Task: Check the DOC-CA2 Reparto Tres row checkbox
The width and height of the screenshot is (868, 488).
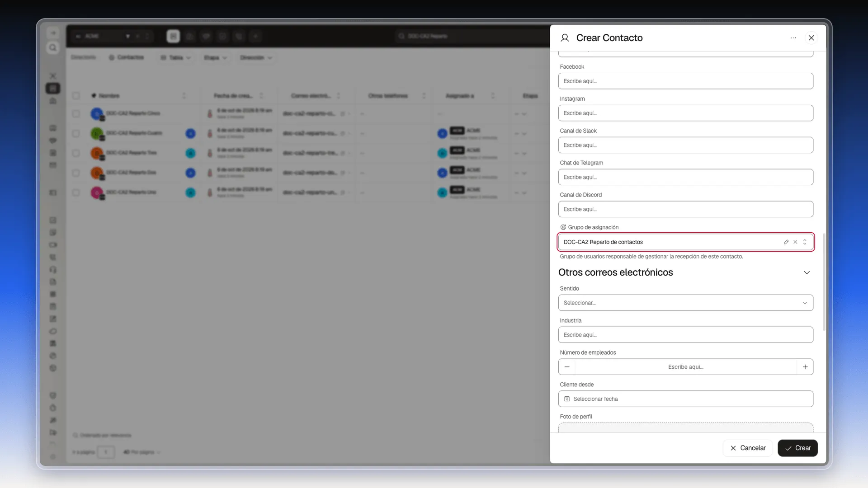Action: point(76,153)
